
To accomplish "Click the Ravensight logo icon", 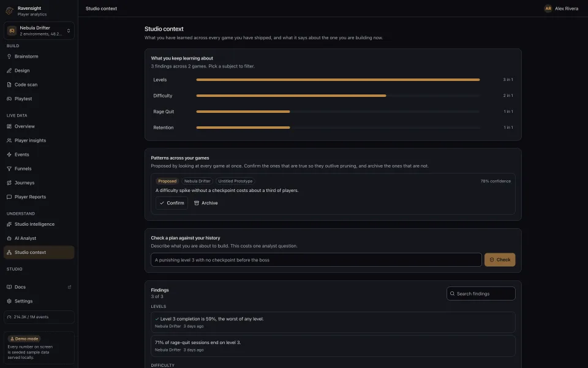I will coord(10,11).
